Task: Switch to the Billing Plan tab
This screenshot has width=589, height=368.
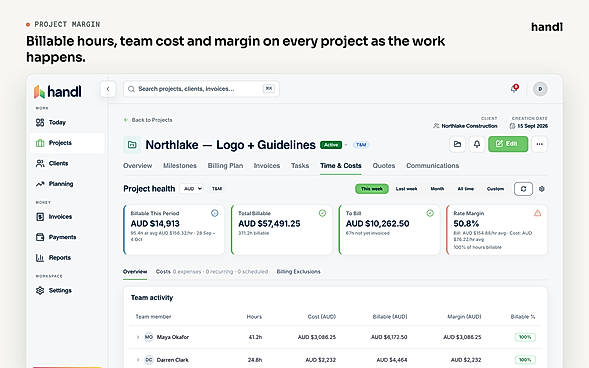Action: [225, 166]
